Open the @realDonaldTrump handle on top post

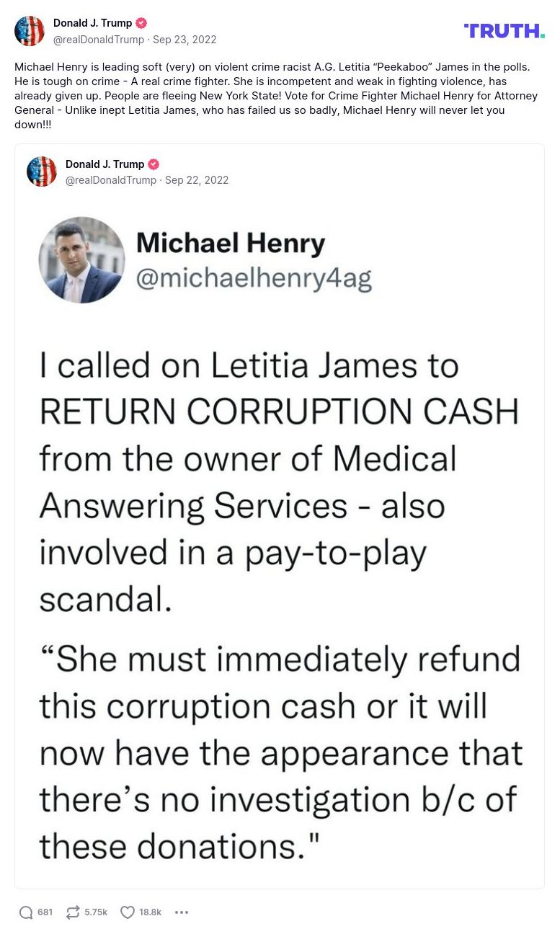[x=99, y=40]
